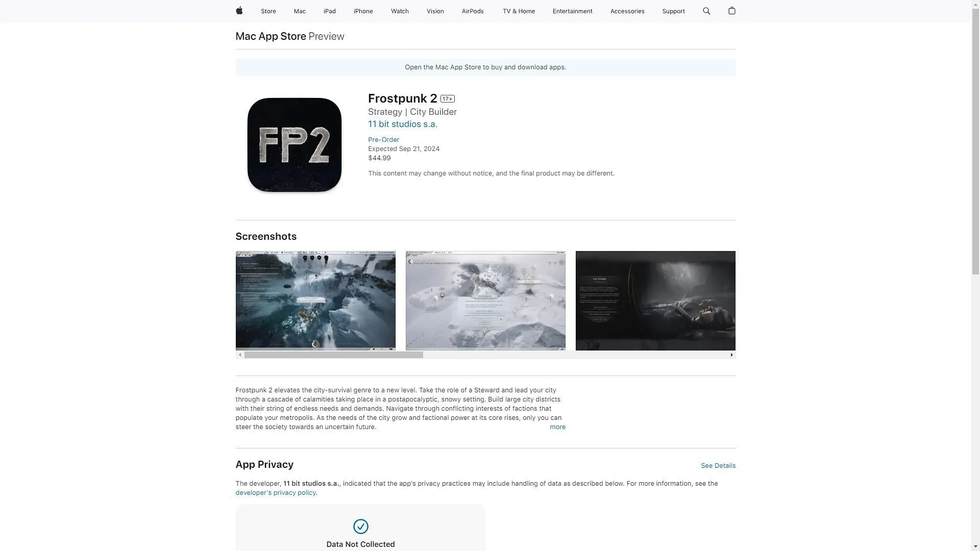This screenshot has height=551, width=980.
Task: Click the TV & Home dropdown menu item
Action: 518,11
